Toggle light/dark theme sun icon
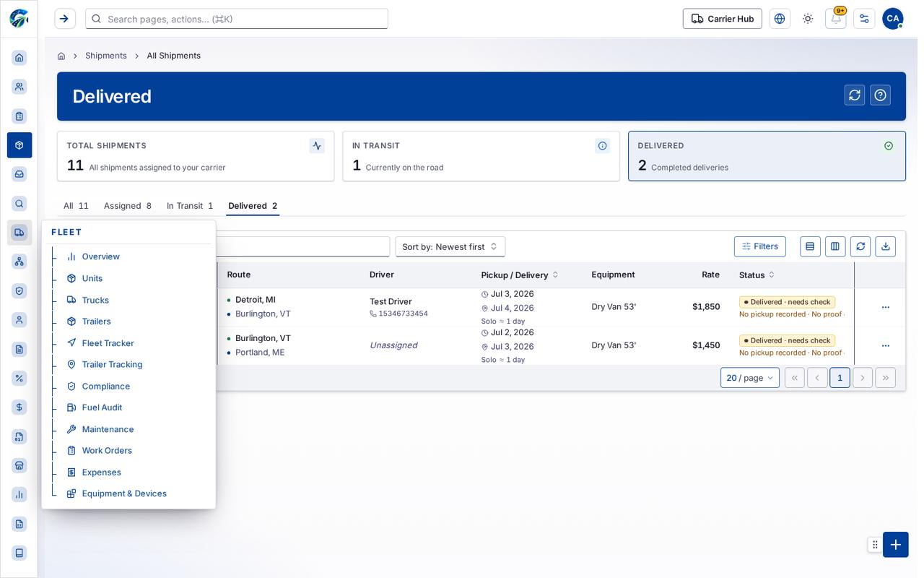This screenshot has width=924, height=578. click(808, 19)
